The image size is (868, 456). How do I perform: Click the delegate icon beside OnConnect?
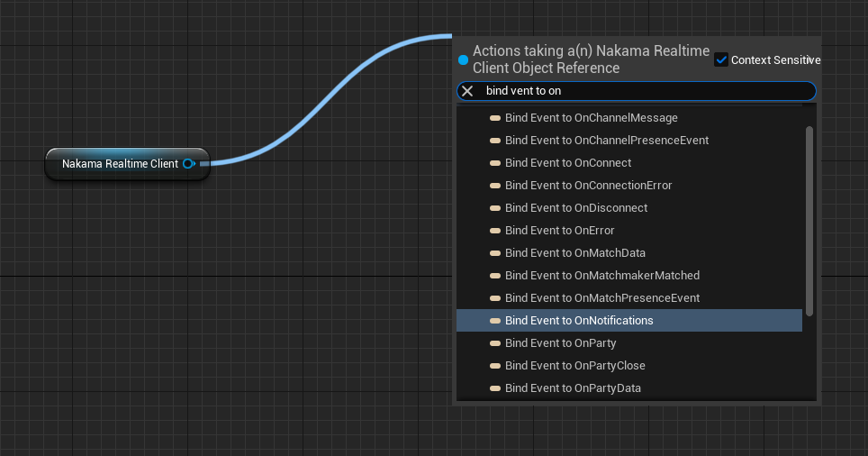tap(494, 163)
